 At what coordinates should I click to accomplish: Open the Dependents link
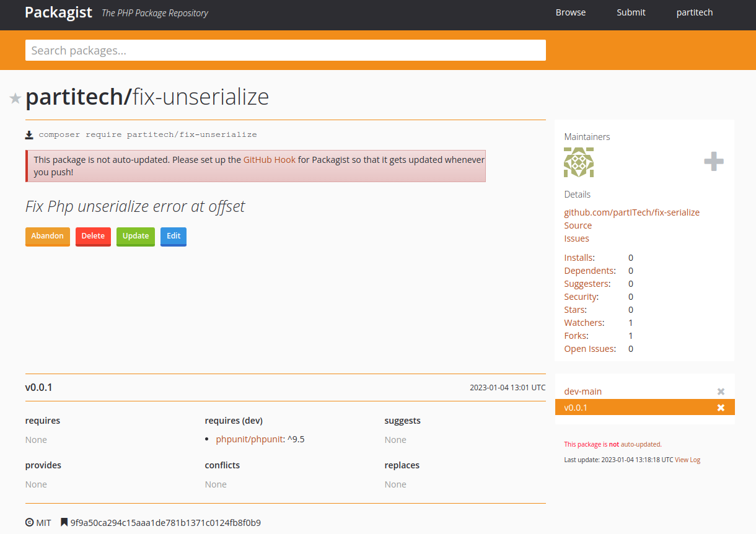(x=589, y=271)
